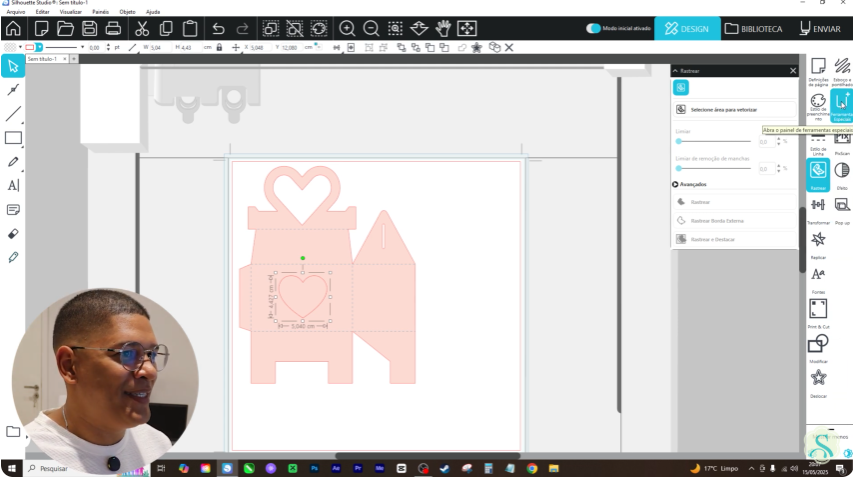The height and width of the screenshot is (477, 853).
Task: Open the Arquivo menu
Action: pos(16,11)
